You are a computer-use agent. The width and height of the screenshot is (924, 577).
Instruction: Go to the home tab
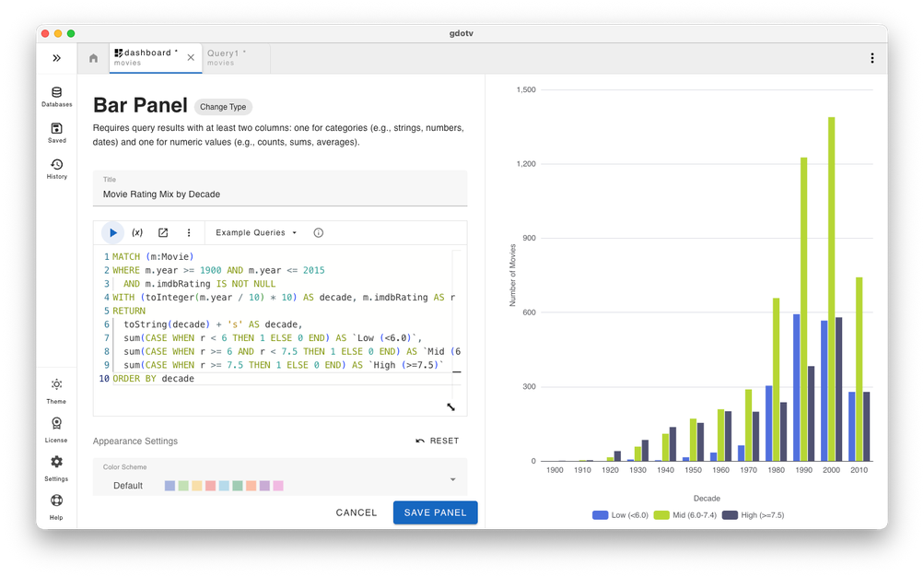tap(93, 58)
